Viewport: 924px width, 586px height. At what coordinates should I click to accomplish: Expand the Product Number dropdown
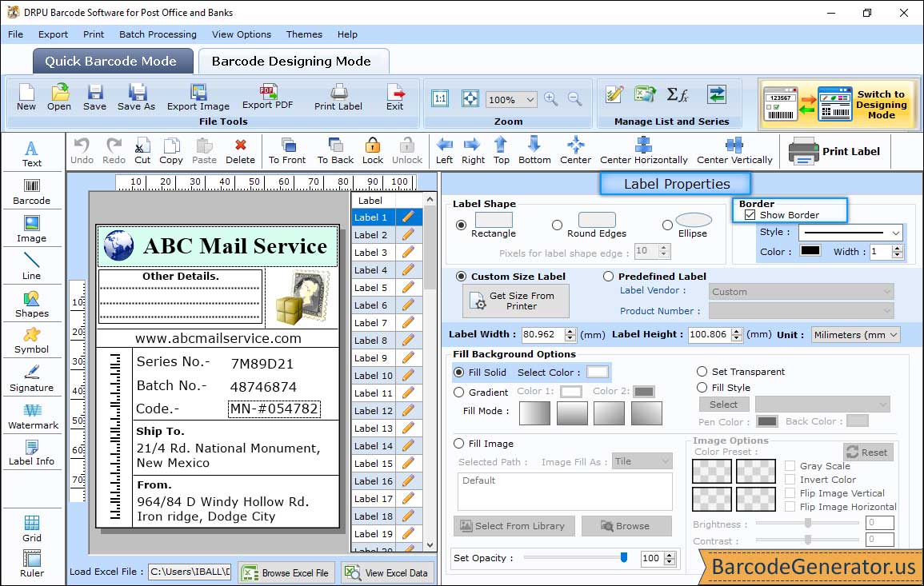[x=802, y=311]
